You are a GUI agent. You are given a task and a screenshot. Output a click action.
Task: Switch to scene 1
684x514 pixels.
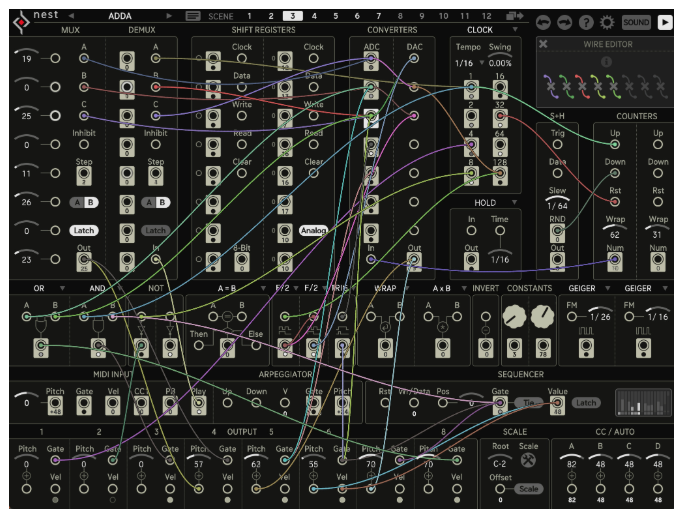(250, 16)
